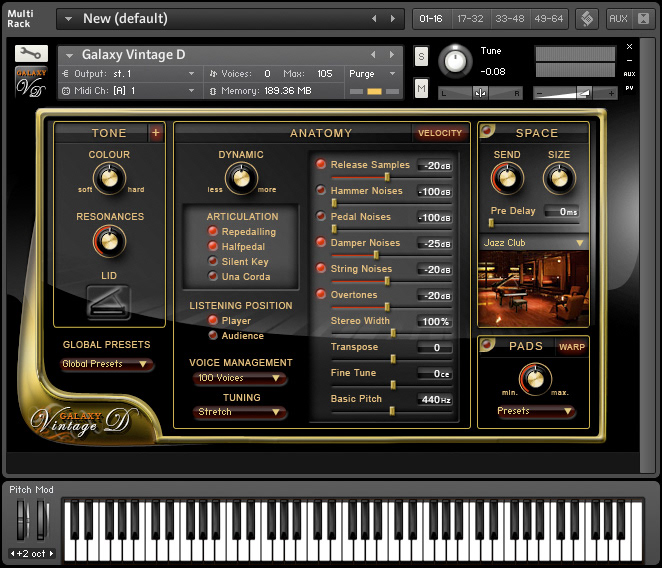The width and height of the screenshot is (662, 568).
Task: Go to previous instrument arrow
Action: click(x=373, y=54)
